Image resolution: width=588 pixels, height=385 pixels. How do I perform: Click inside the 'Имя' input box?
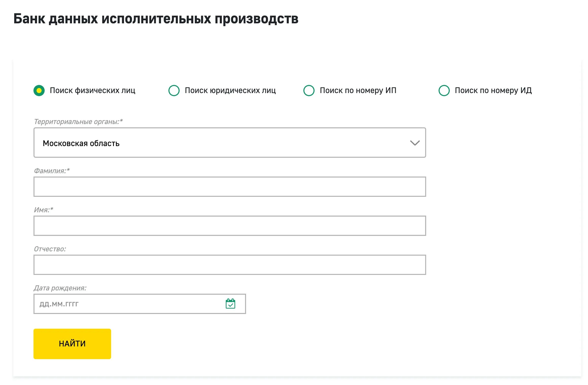coord(230,226)
